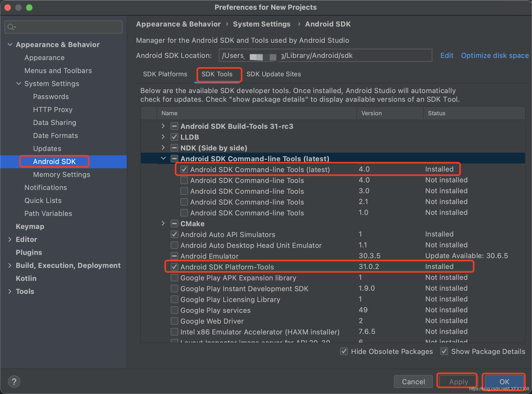The image size is (532, 394).
Task: Expand the LLDB row
Action: 163,137
